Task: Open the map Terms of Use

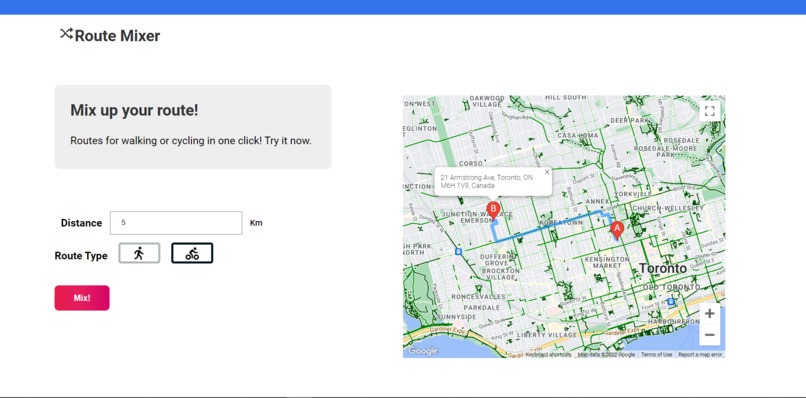Action: (x=656, y=354)
